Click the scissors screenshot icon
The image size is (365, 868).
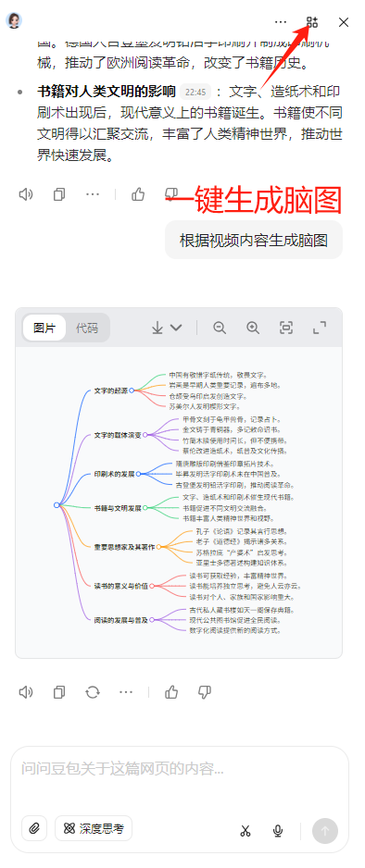point(245,831)
